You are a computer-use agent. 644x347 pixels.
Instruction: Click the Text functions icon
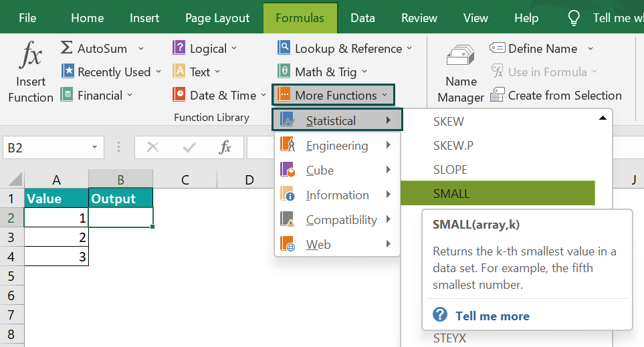(x=179, y=71)
